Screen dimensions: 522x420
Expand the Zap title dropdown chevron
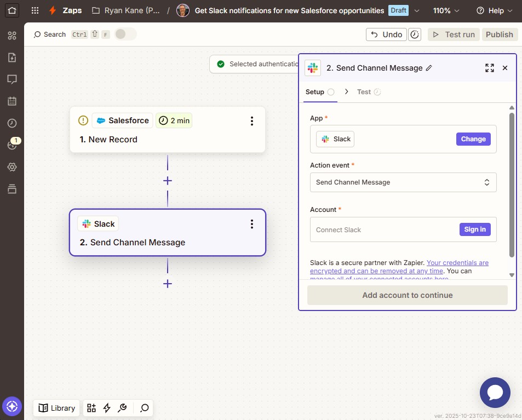click(x=416, y=10)
